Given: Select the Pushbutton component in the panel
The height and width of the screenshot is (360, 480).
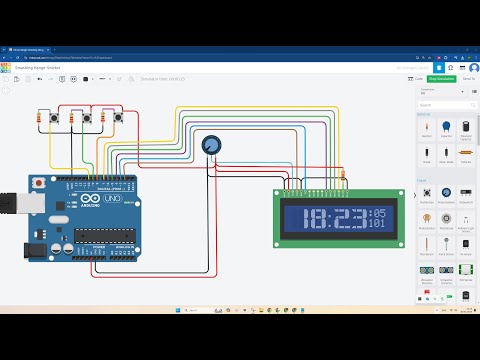Looking at the screenshot, I should [x=427, y=195].
